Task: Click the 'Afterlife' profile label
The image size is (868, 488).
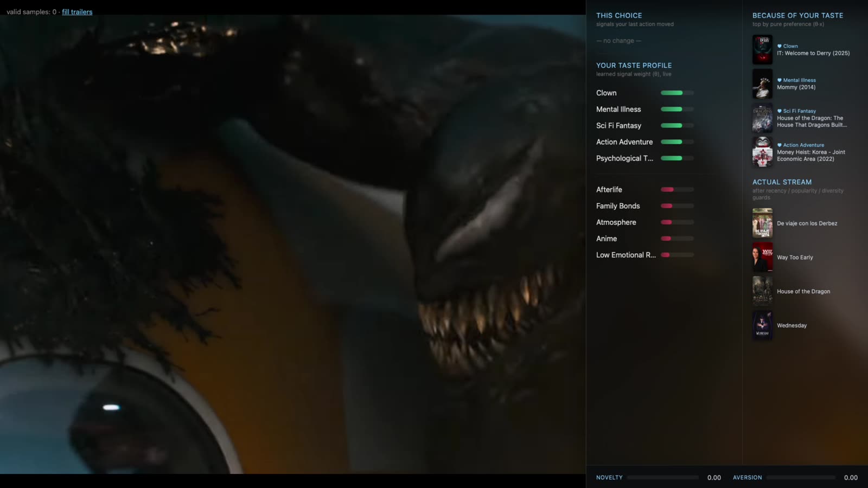Action: [609, 190]
